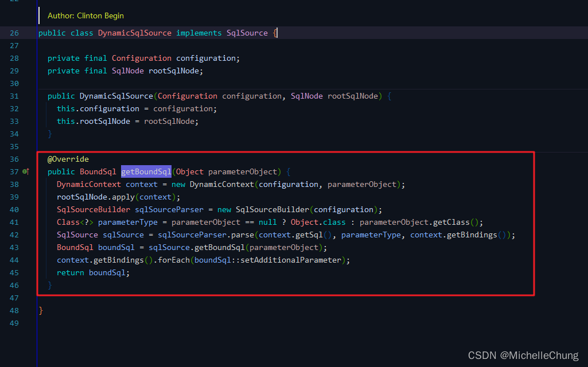Click the @Override annotation
The width and height of the screenshot is (588, 367).
coord(68,159)
